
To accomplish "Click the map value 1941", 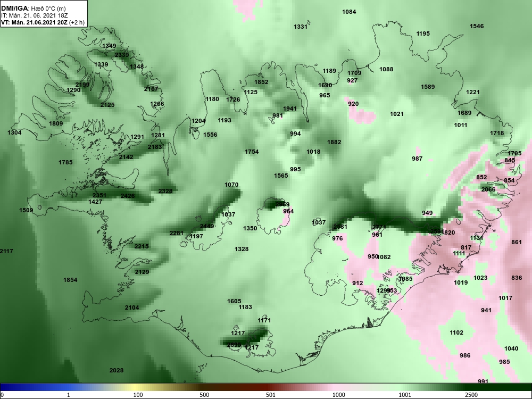I will tap(290, 109).
